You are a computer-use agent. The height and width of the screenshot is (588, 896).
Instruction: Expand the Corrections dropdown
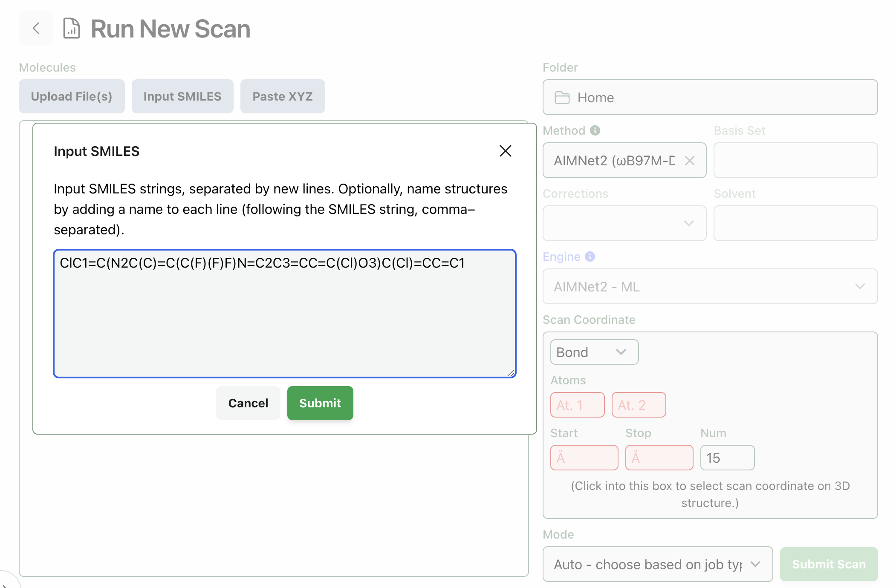pyautogui.click(x=624, y=223)
